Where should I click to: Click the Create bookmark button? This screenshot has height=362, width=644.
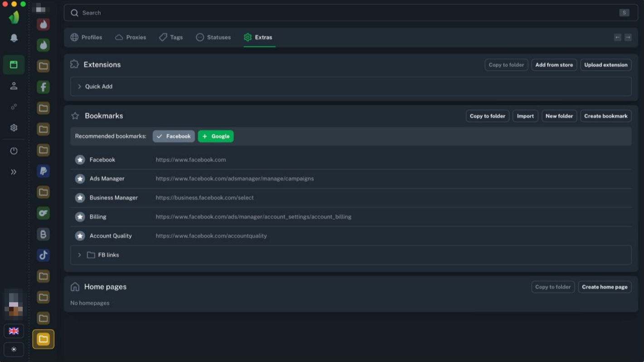point(606,116)
